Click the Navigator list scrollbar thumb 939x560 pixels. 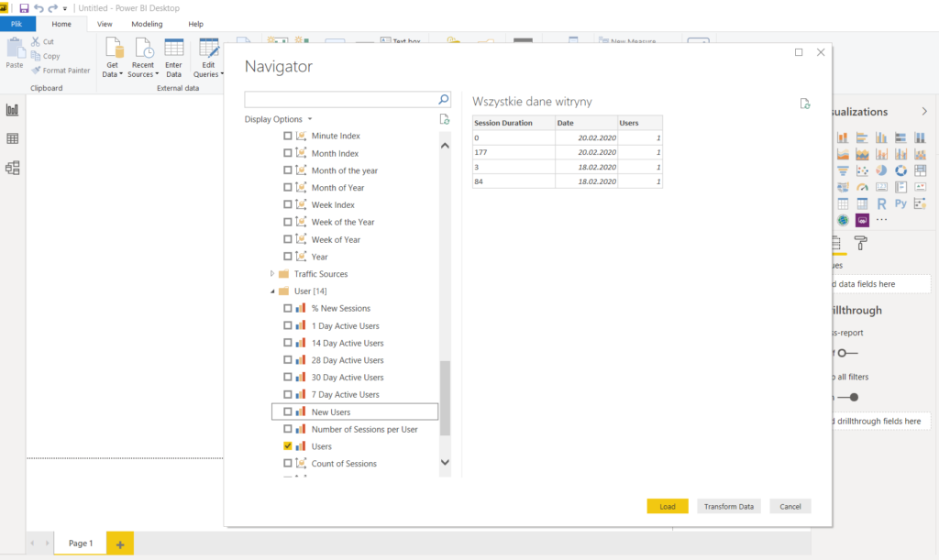[x=445, y=398]
